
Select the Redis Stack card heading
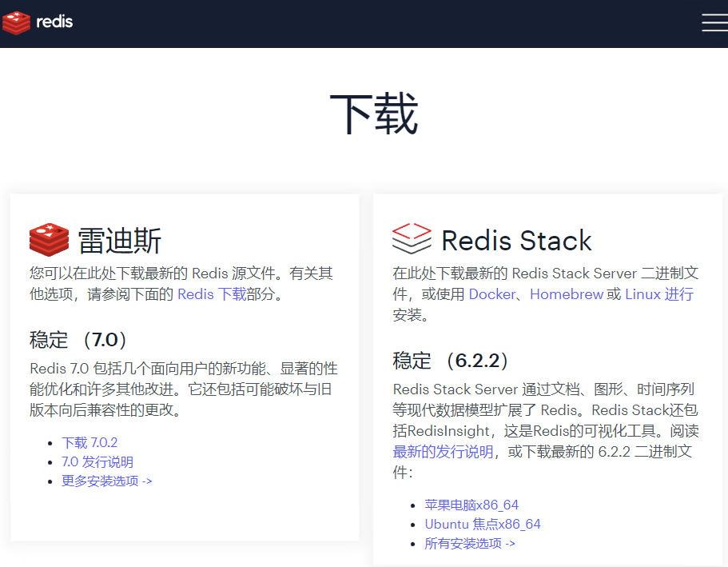[516, 240]
